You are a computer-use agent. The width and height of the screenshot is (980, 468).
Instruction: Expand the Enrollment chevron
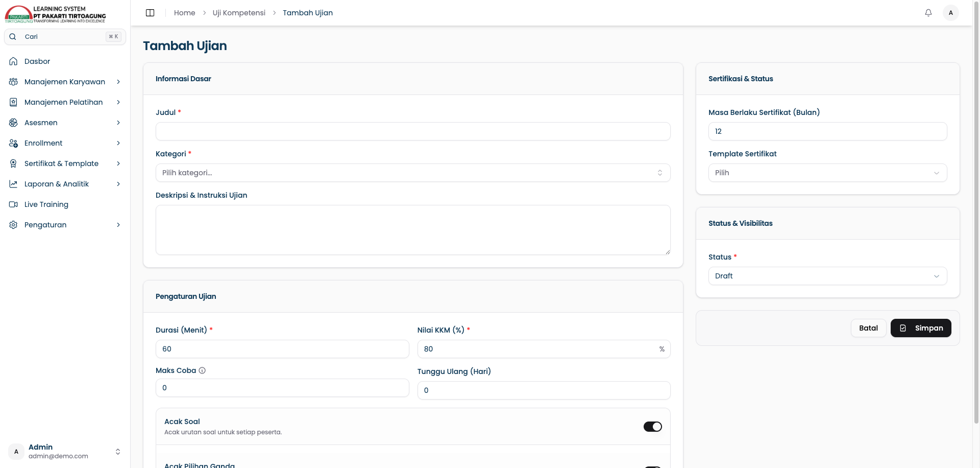pos(118,143)
